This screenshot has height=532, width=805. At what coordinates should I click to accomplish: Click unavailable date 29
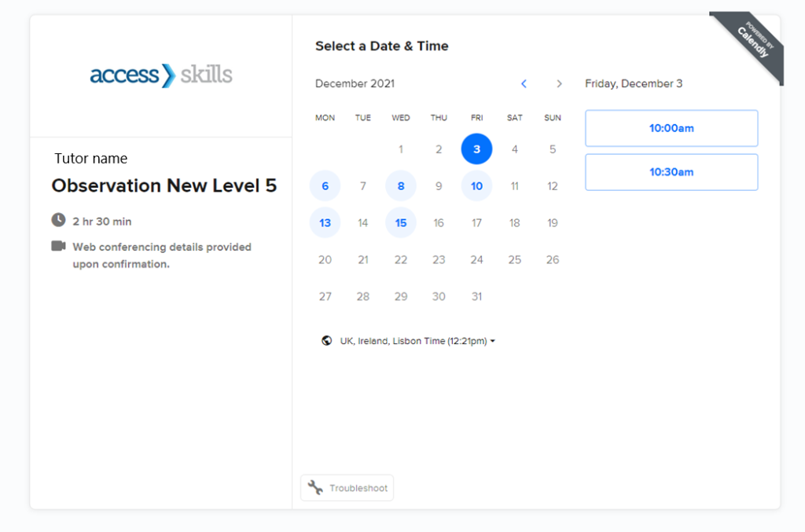point(401,296)
